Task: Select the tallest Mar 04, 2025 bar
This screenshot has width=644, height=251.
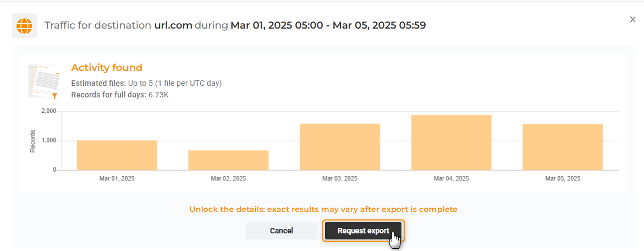Action: click(451, 143)
